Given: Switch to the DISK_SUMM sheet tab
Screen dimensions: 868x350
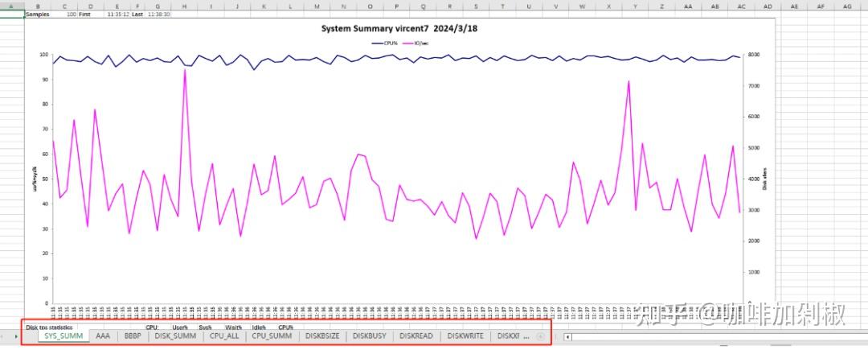Looking at the screenshot, I should [175, 336].
